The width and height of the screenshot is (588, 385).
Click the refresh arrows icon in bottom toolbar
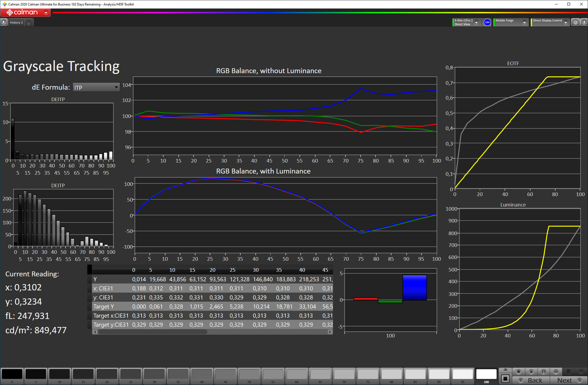[x=568, y=372]
